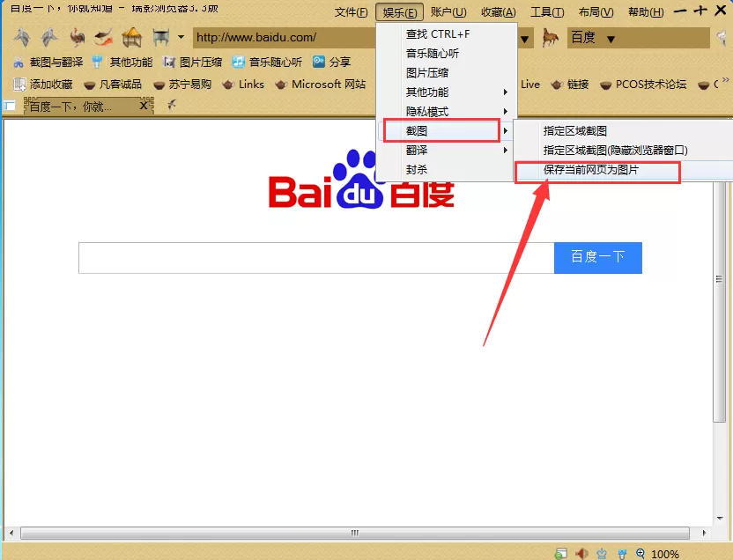The image size is (733, 560).
Task: Expand the 翻译 submenu
Action: [x=447, y=151]
